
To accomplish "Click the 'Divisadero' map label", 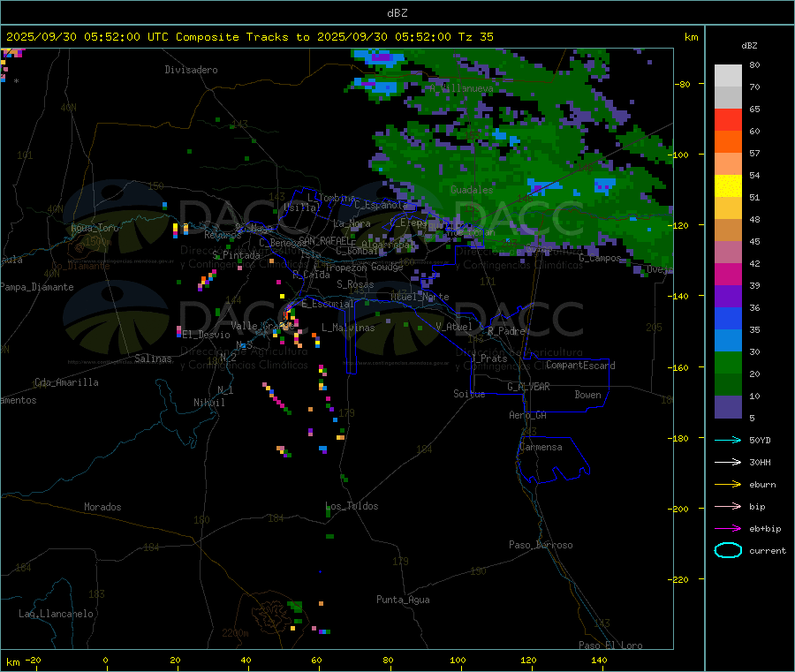I will (191, 70).
